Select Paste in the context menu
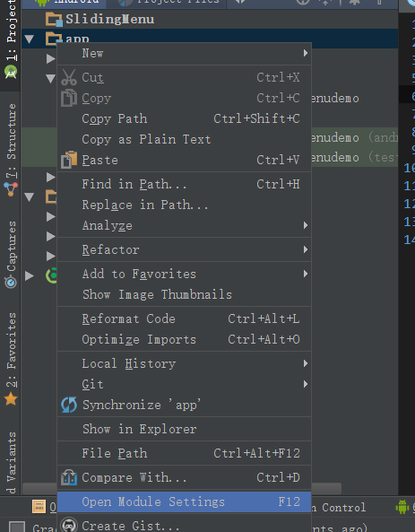Viewport: 415px width, 532px height. [184, 160]
